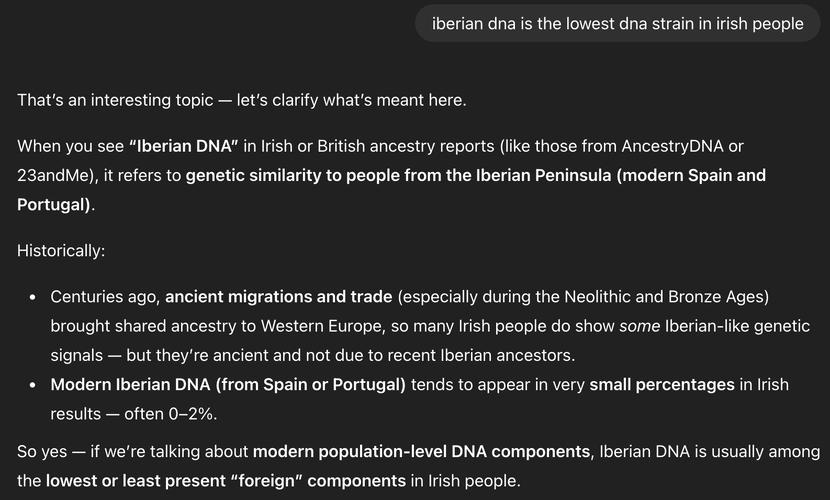Viewport: 830px width, 500px height.
Task: Click the user message bubble about Iberian DNA
Action: [617, 23]
